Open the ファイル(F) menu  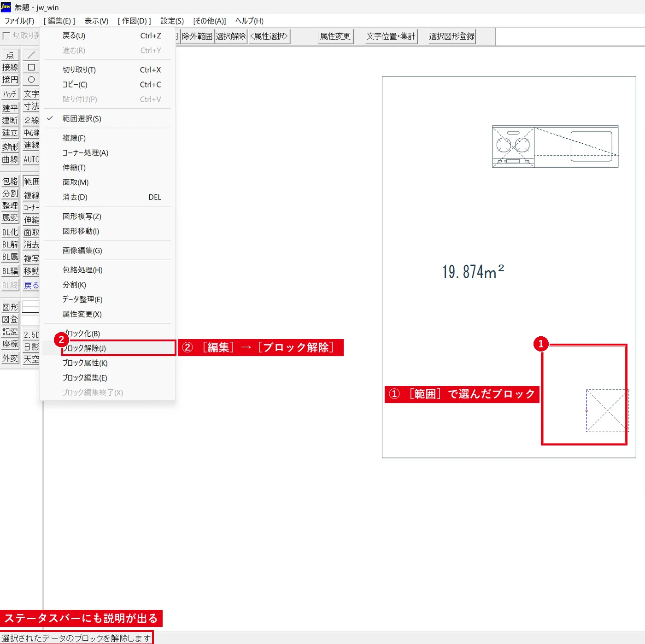pyautogui.click(x=19, y=21)
